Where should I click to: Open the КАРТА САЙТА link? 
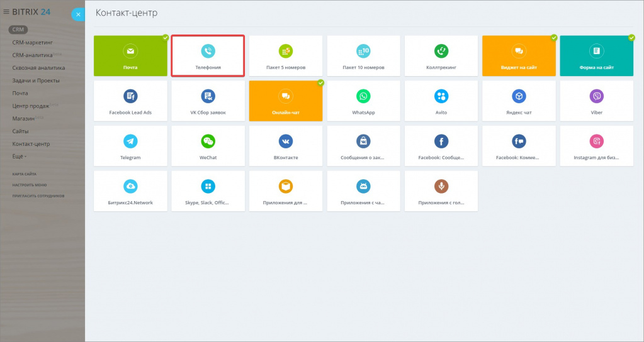tap(24, 174)
